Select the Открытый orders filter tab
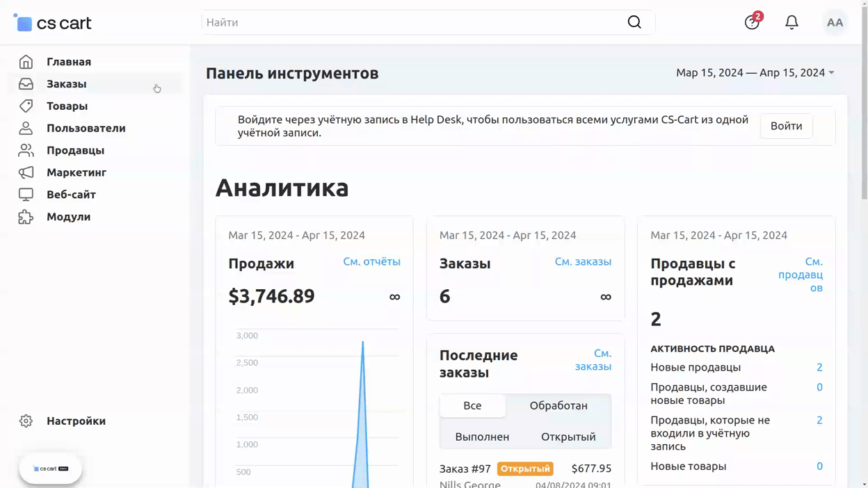868x488 pixels. [x=568, y=437]
